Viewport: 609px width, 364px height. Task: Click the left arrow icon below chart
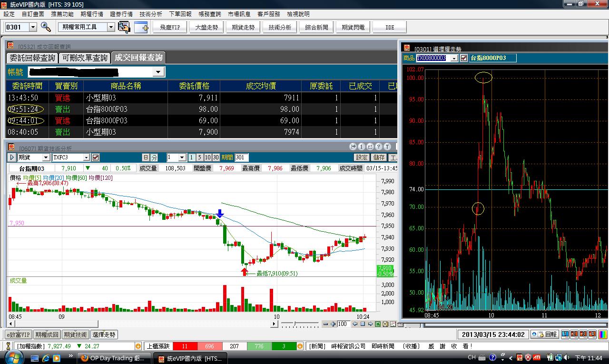pos(355,324)
